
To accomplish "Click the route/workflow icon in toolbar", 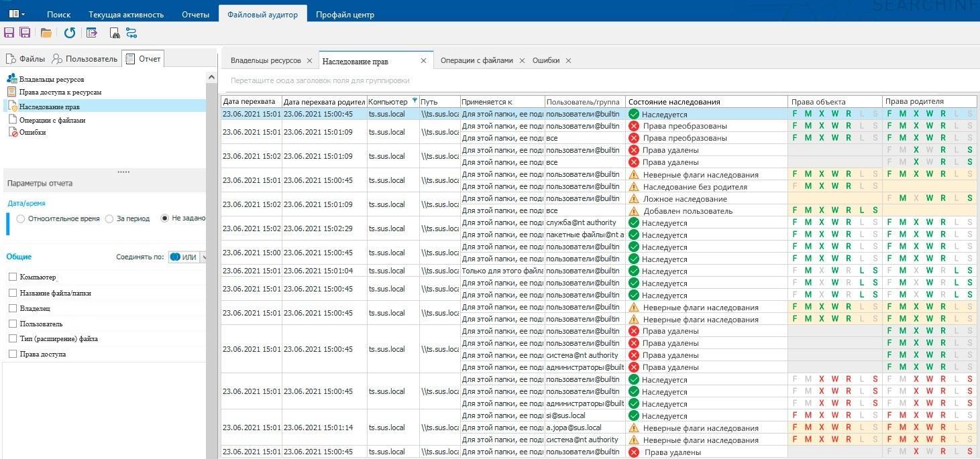I will click(x=131, y=33).
